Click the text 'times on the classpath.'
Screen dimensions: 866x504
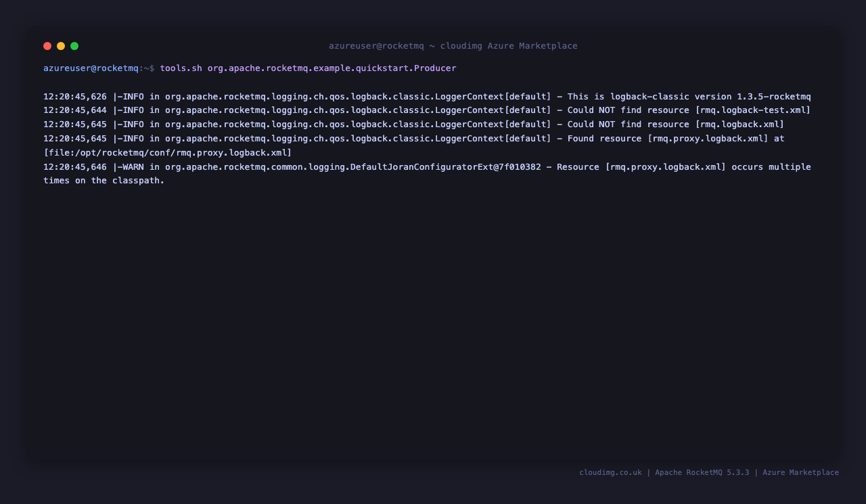pos(104,181)
